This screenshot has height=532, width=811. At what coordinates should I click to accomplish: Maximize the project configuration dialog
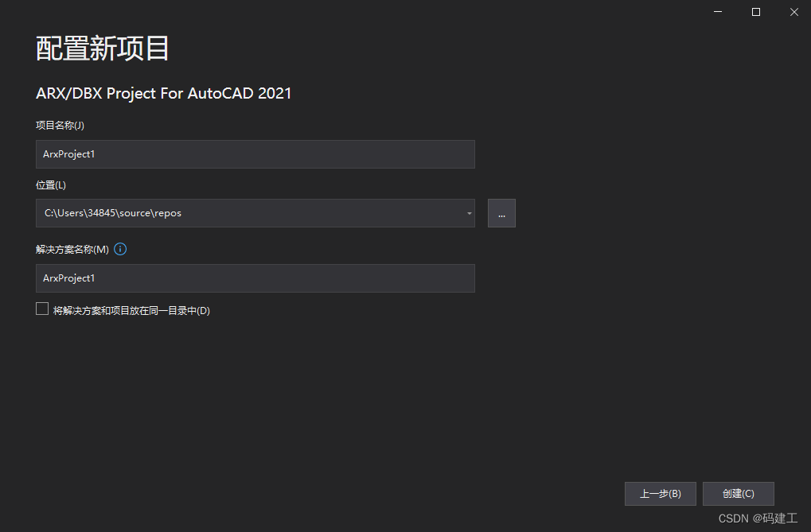pos(755,12)
